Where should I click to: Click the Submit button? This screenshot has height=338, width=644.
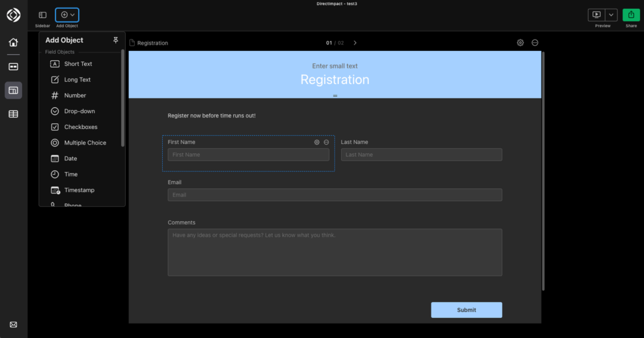(x=467, y=310)
